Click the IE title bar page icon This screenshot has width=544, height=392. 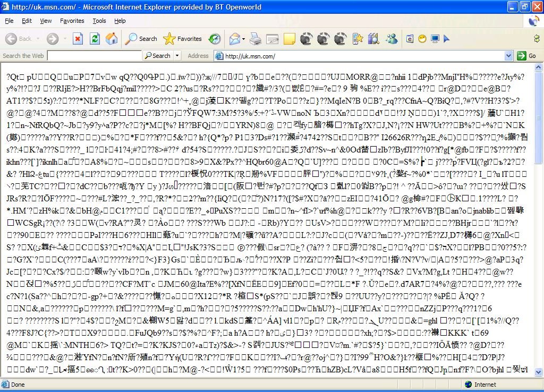tap(5, 6)
